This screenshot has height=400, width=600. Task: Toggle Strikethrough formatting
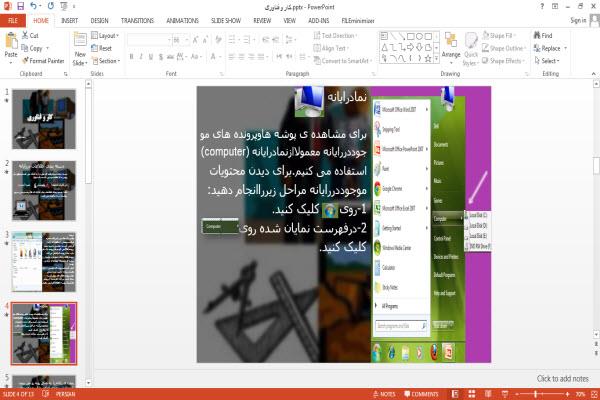coord(170,57)
